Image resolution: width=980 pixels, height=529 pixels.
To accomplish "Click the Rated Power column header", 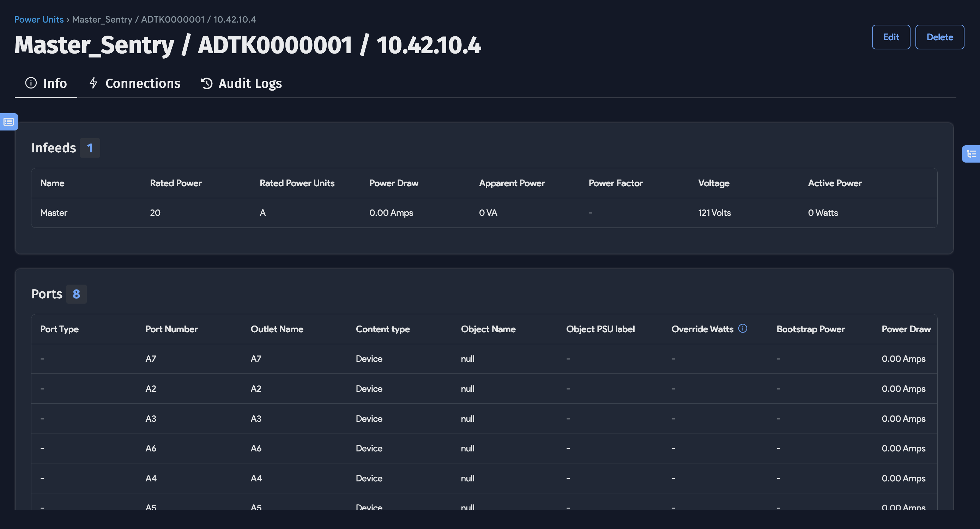I will [175, 183].
